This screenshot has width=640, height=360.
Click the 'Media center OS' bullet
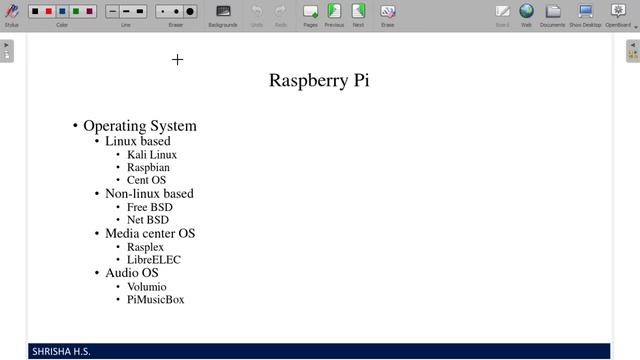click(x=150, y=233)
